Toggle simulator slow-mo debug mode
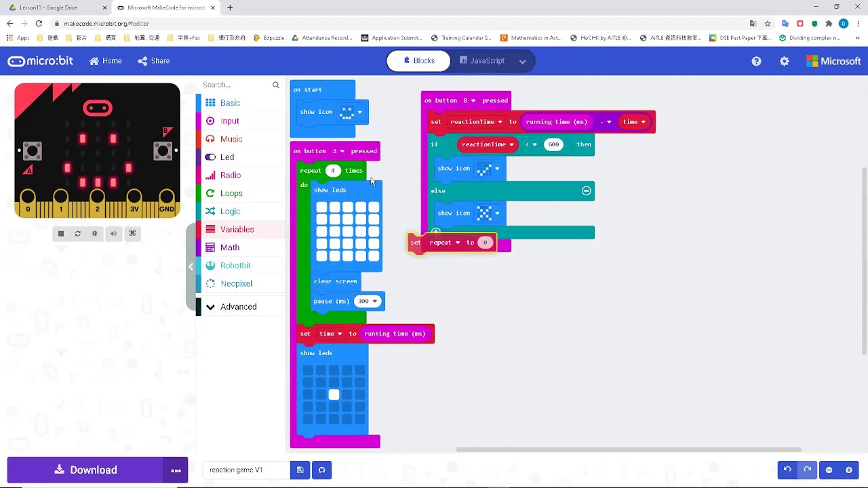The width and height of the screenshot is (868, 488). [95, 233]
